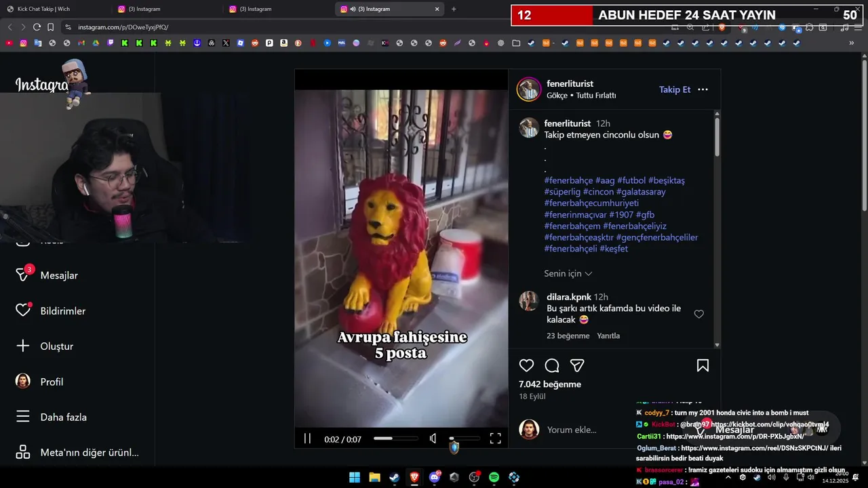Pause the video
Screen dimensions: 868x488
click(x=307, y=439)
